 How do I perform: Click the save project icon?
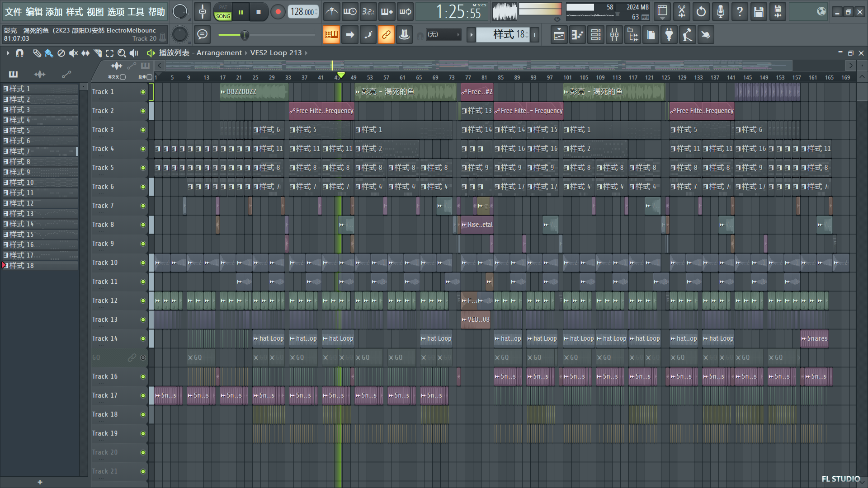759,12
